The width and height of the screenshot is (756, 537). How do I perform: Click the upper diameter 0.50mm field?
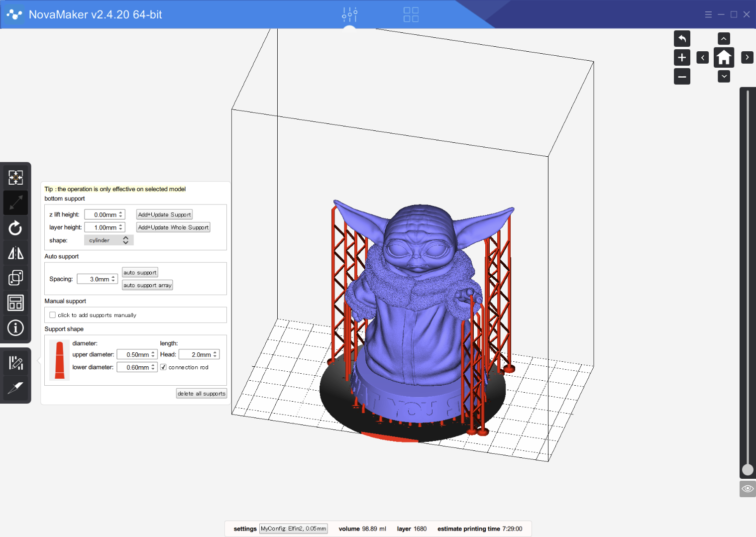point(137,354)
